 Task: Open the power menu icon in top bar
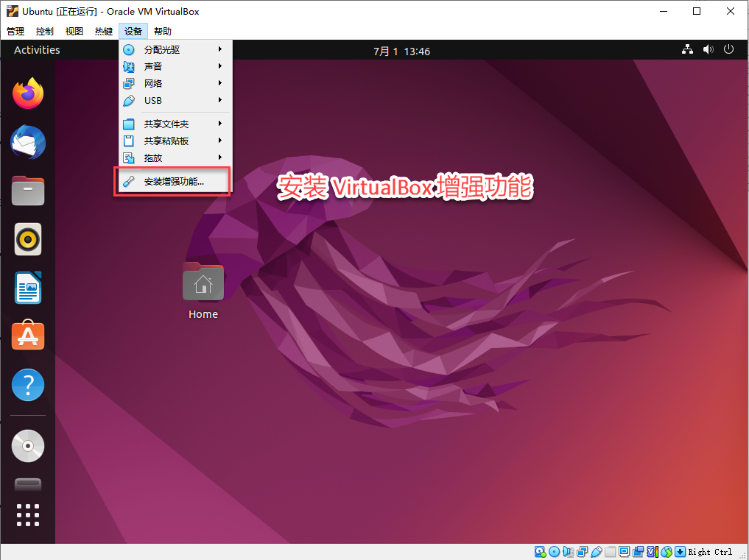tap(728, 49)
